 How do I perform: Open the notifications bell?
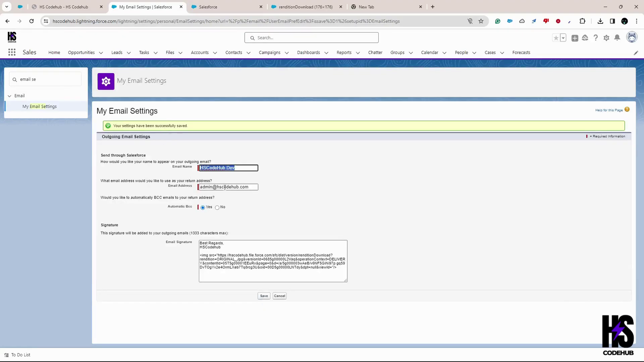pyautogui.click(x=617, y=38)
